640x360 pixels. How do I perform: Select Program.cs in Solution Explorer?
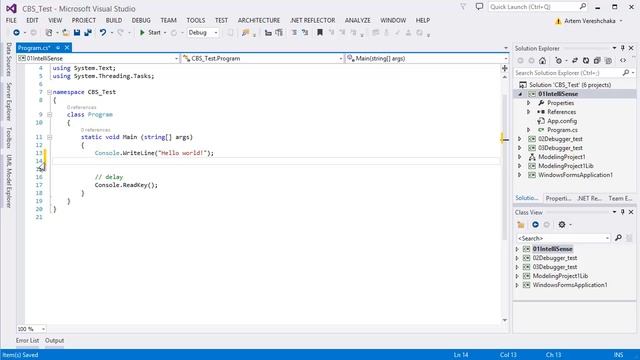coord(562,130)
